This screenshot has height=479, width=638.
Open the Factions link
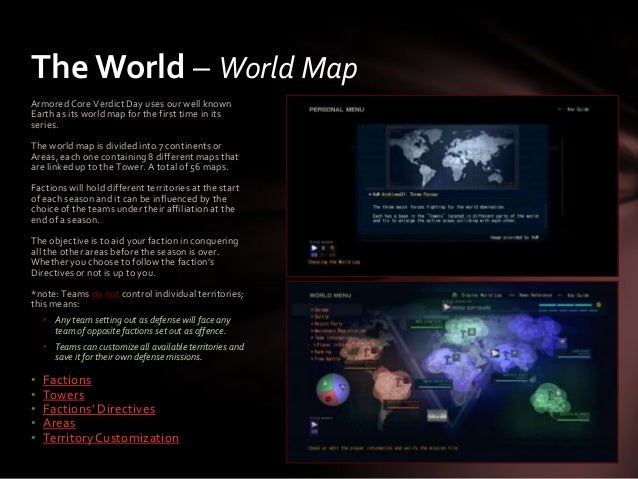(67, 380)
